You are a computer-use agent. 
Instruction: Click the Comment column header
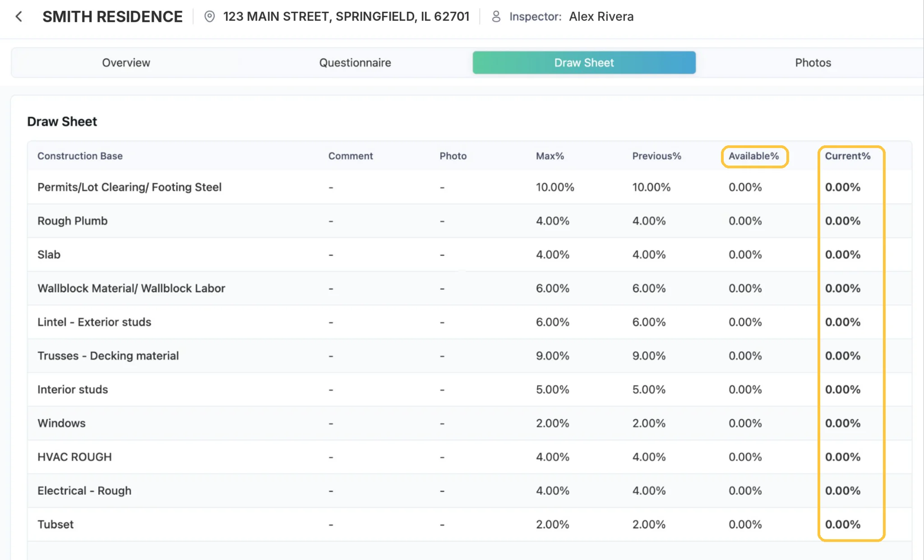click(x=351, y=156)
